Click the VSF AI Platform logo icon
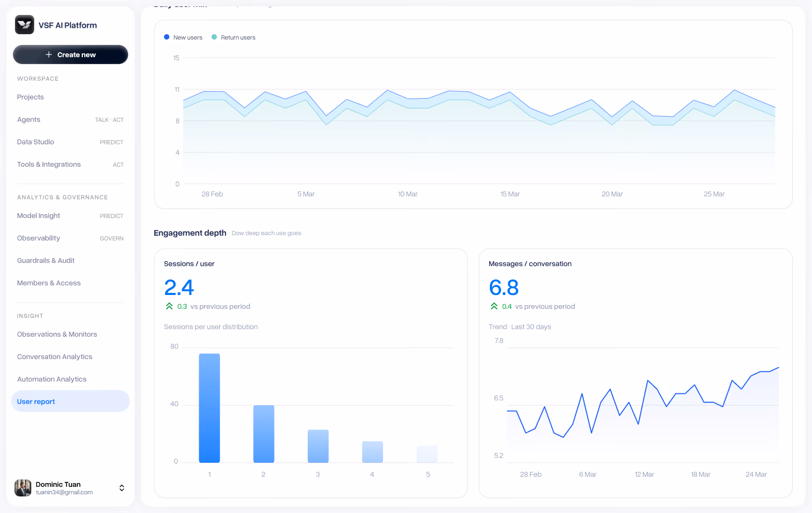The image size is (812, 513). (25, 25)
